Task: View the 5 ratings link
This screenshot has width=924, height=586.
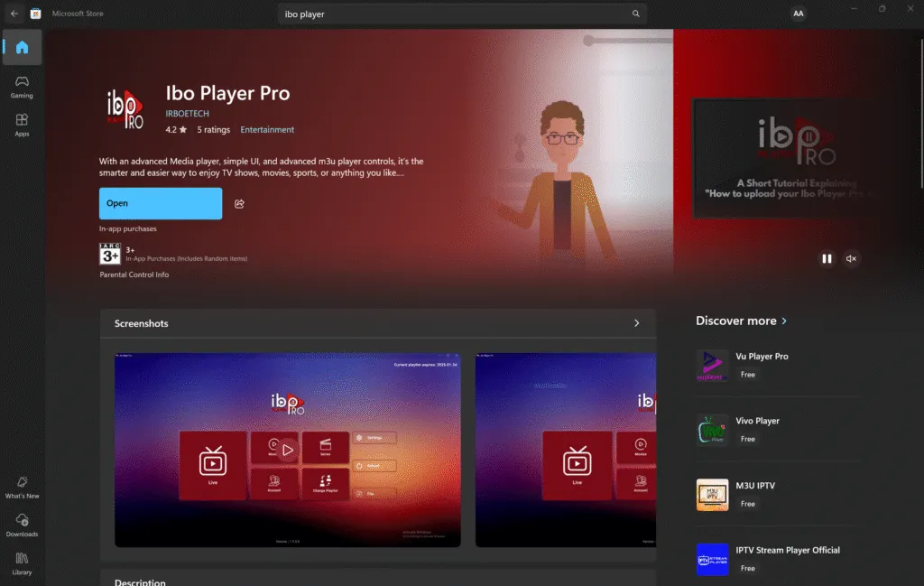Action: click(x=213, y=130)
